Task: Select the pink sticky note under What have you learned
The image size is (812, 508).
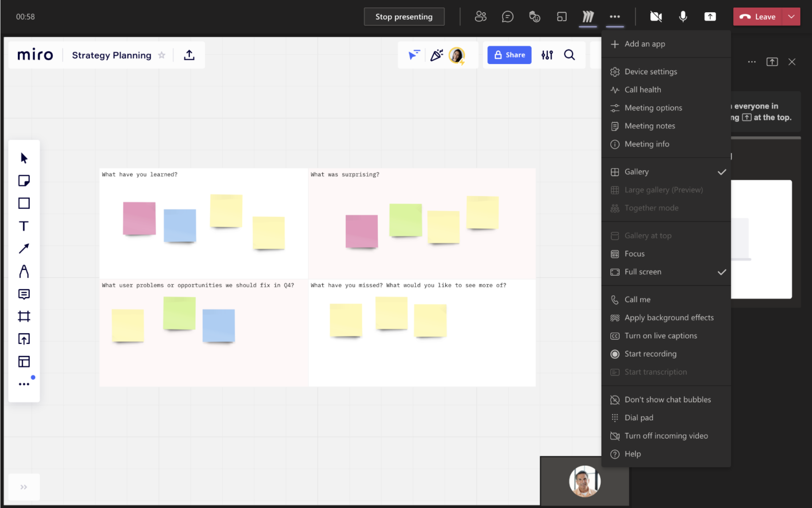Action: (139, 218)
